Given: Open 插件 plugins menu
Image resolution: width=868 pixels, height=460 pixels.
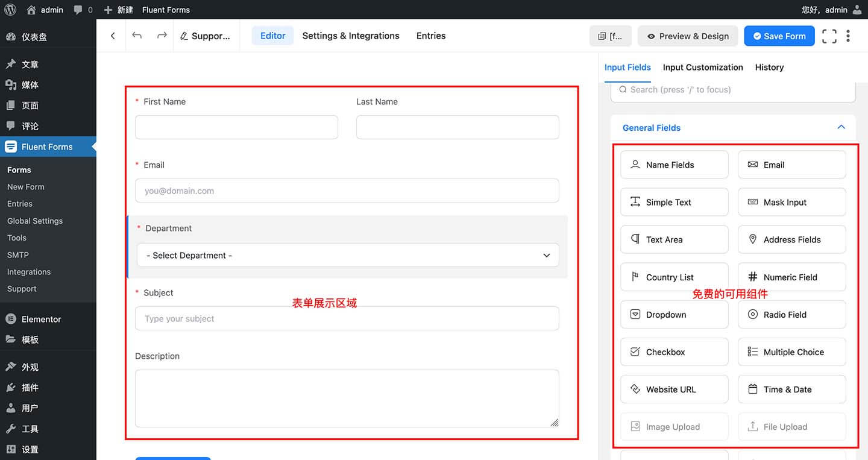Looking at the screenshot, I should pyautogui.click(x=48, y=388).
